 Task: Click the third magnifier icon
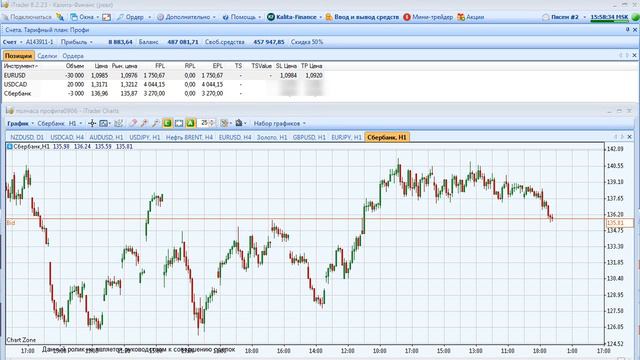click(156, 123)
